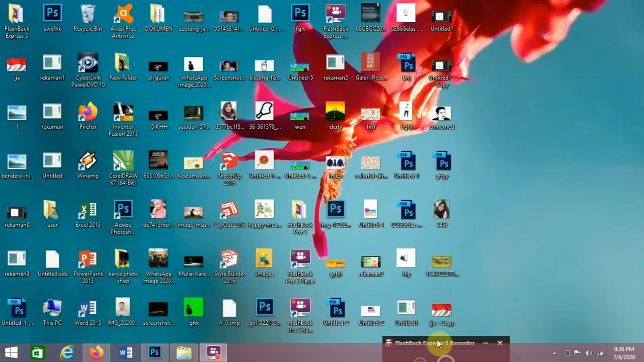Open Action Center flag in the tray
The image size is (644, 362).
(x=578, y=353)
